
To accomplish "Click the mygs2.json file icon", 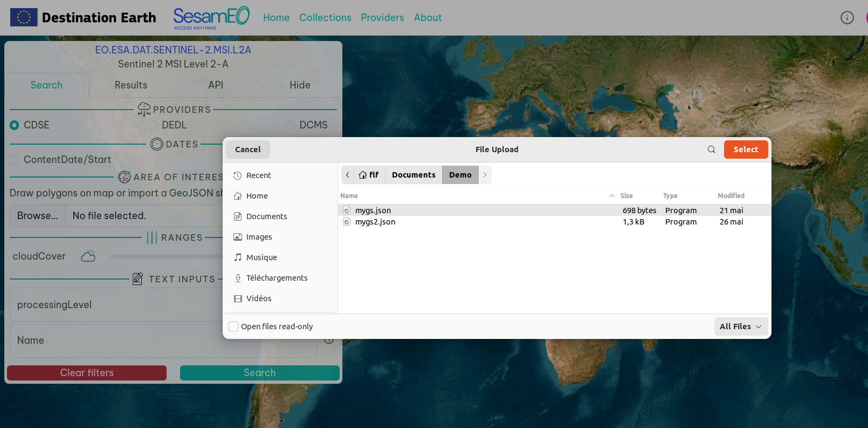I will 347,222.
